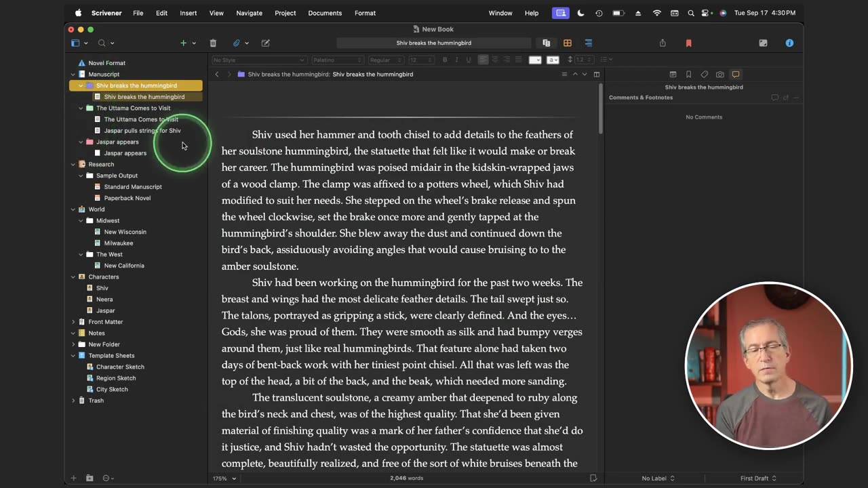Go to previous document up arrow

coord(575,75)
